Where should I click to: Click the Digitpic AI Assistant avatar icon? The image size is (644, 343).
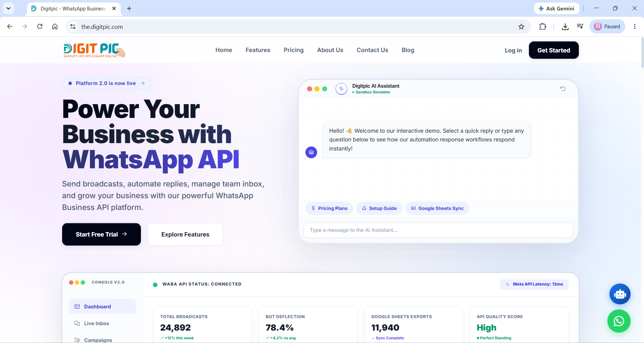point(341,89)
